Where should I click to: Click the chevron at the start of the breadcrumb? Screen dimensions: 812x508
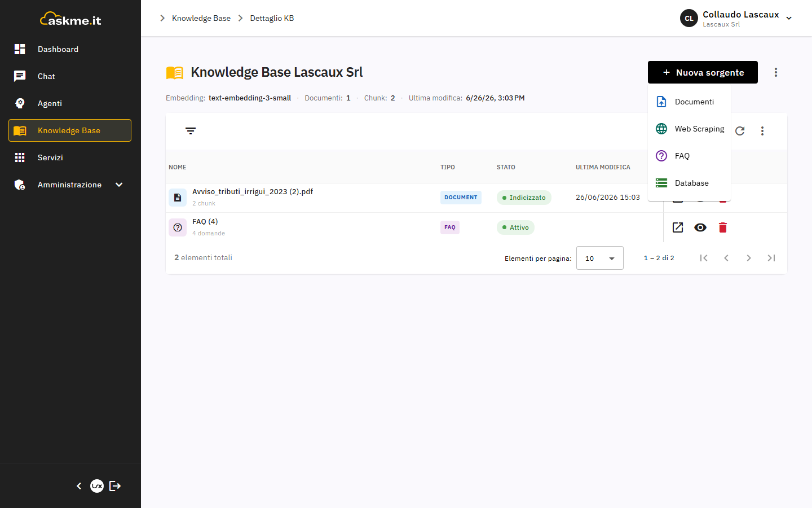click(162, 18)
